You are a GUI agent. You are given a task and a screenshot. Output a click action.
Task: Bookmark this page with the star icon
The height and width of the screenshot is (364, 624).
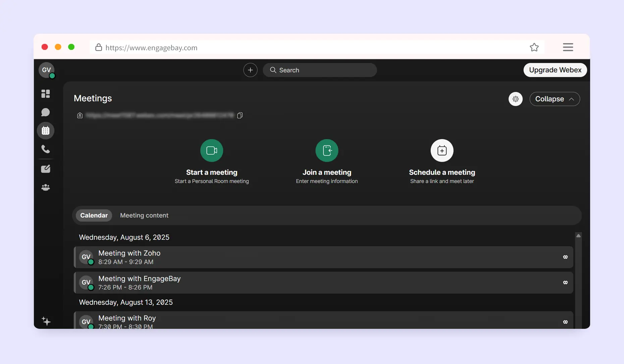coord(534,47)
